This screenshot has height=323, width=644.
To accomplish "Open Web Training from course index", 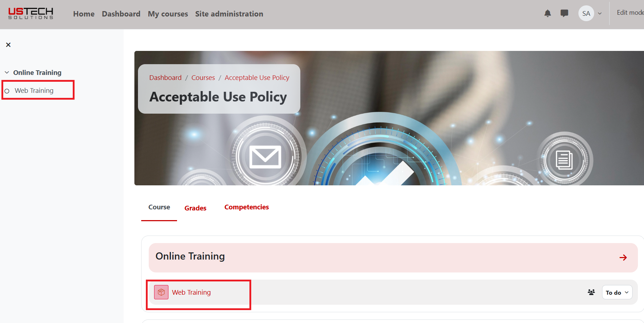I will pyautogui.click(x=34, y=91).
